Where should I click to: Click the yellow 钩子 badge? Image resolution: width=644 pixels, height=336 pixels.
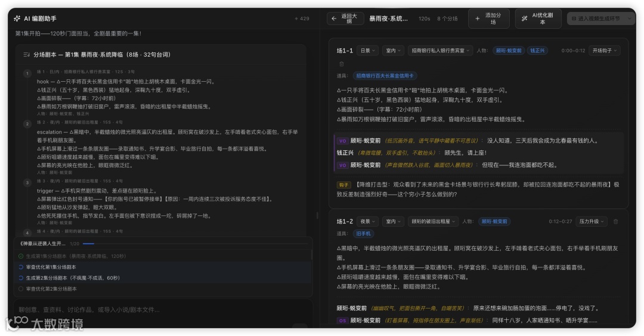(343, 185)
